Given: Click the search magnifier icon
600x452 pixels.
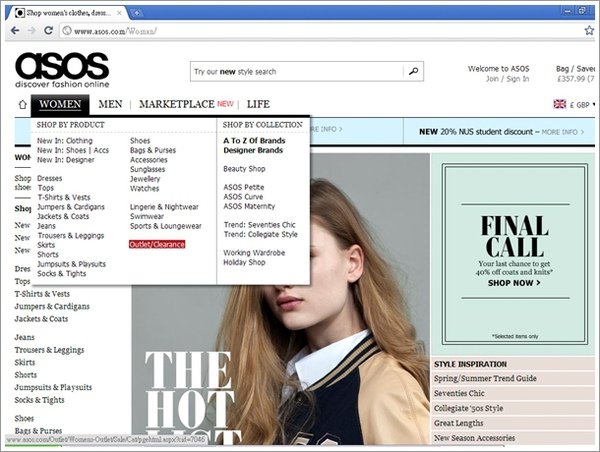Looking at the screenshot, I should click(413, 71).
